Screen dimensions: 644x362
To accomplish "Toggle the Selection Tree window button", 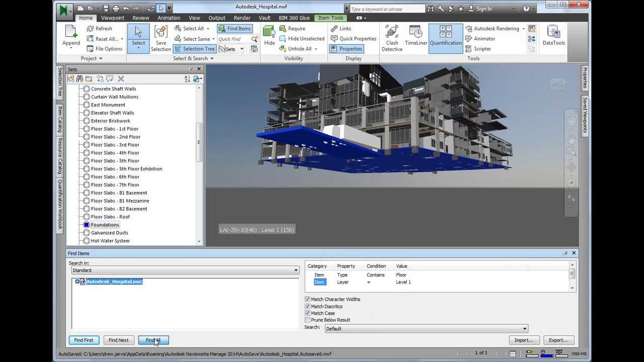I will point(195,49).
